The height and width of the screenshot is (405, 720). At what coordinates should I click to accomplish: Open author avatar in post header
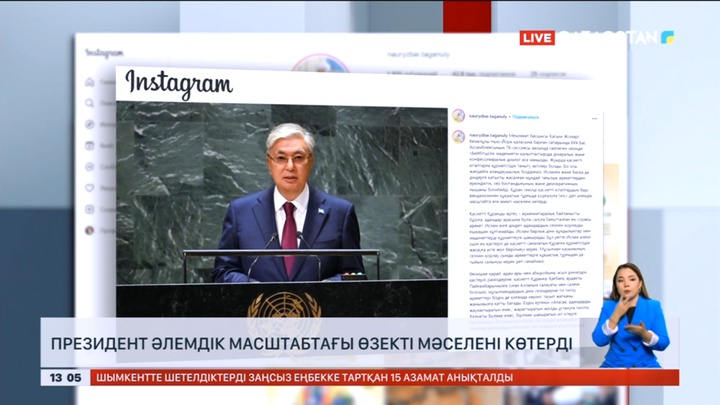pyautogui.click(x=458, y=116)
